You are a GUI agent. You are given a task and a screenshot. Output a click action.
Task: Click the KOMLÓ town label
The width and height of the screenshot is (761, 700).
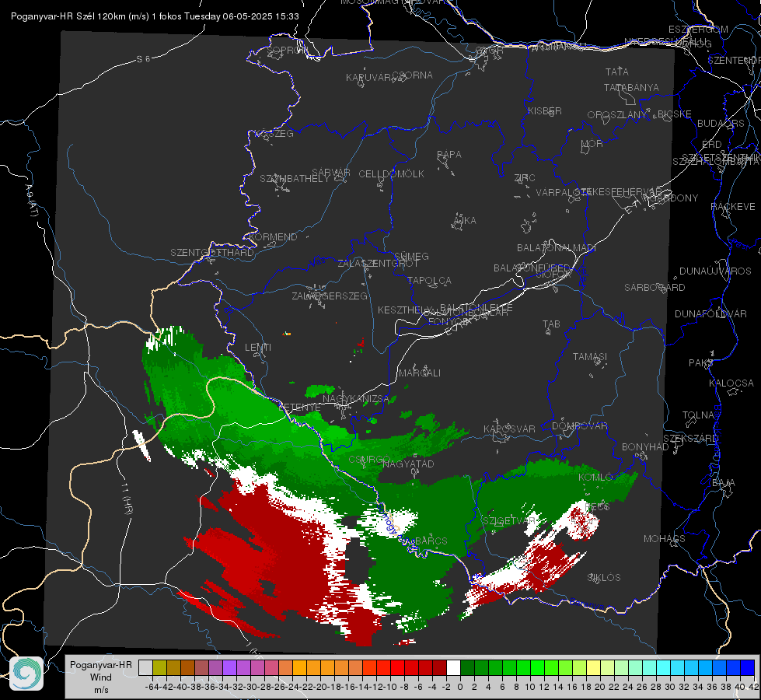coord(596,478)
